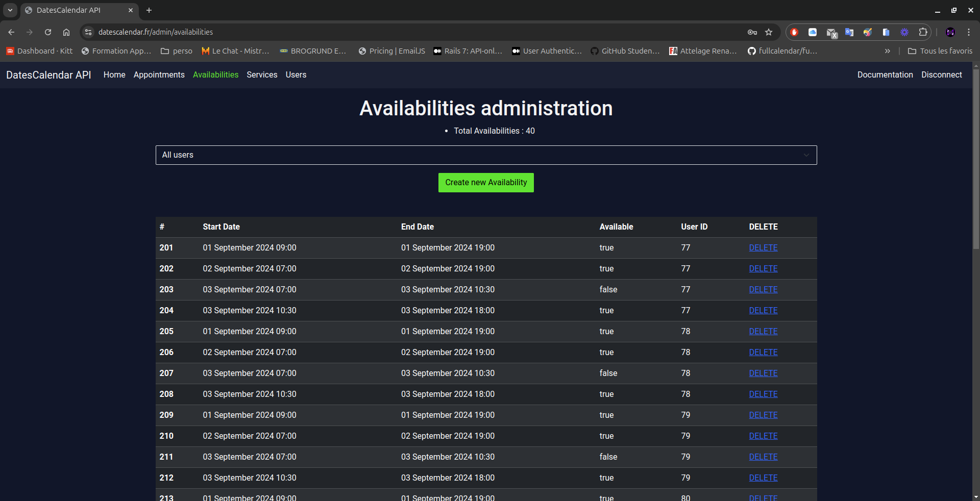This screenshot has height=501, width=980.
Task: Open Chrome's three-dot menu
Action: [969, 32]
